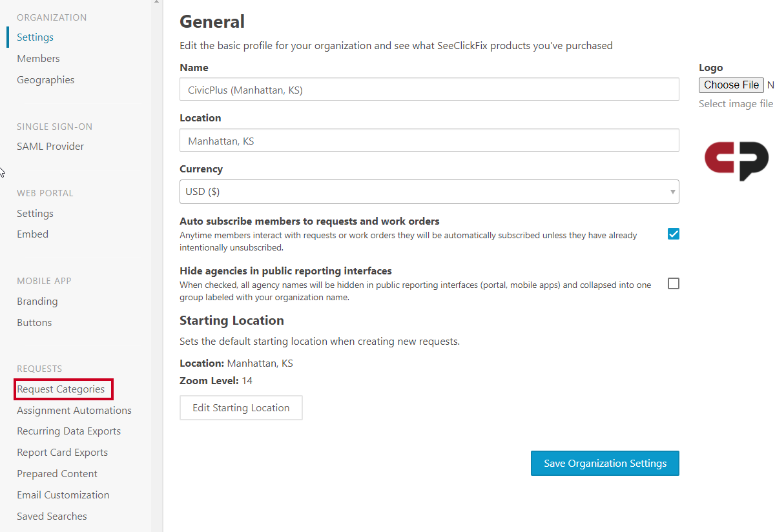Open Email Customization page

point(63,495)
